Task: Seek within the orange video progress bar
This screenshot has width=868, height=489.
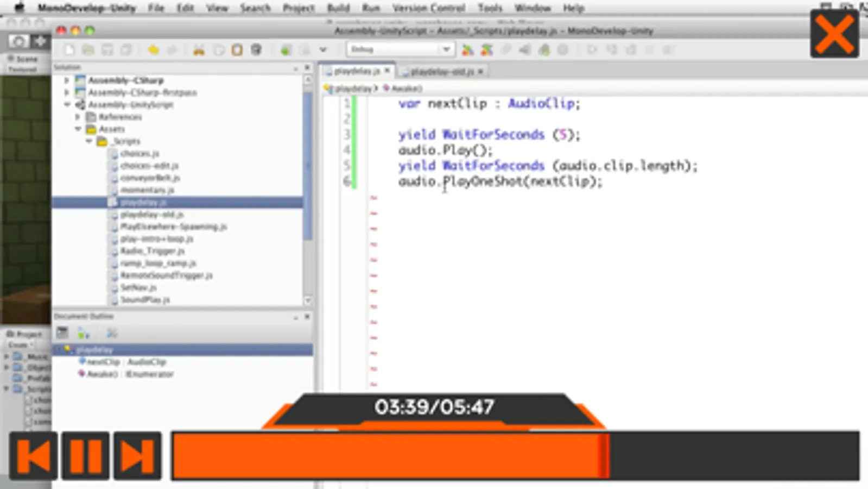Action: click(515, 456)
